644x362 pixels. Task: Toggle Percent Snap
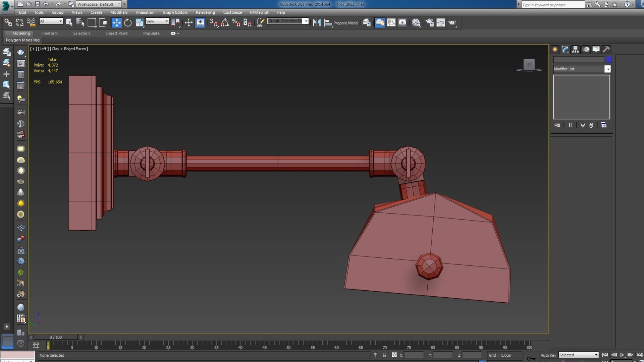[236, 22]
